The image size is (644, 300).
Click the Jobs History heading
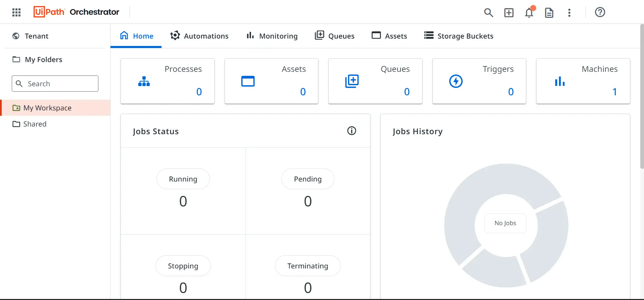[418, 131]
